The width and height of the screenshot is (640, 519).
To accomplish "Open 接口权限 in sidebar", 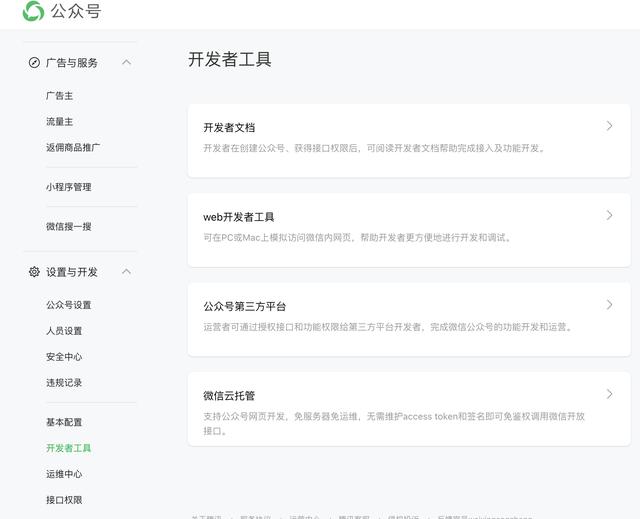I will pyautogui.click(x=64, y=500).
